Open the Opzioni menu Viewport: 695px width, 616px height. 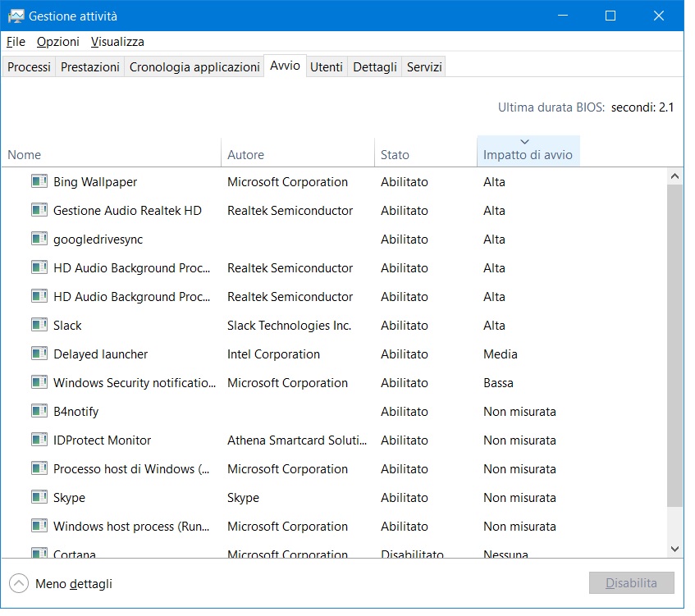pos(58,42)
